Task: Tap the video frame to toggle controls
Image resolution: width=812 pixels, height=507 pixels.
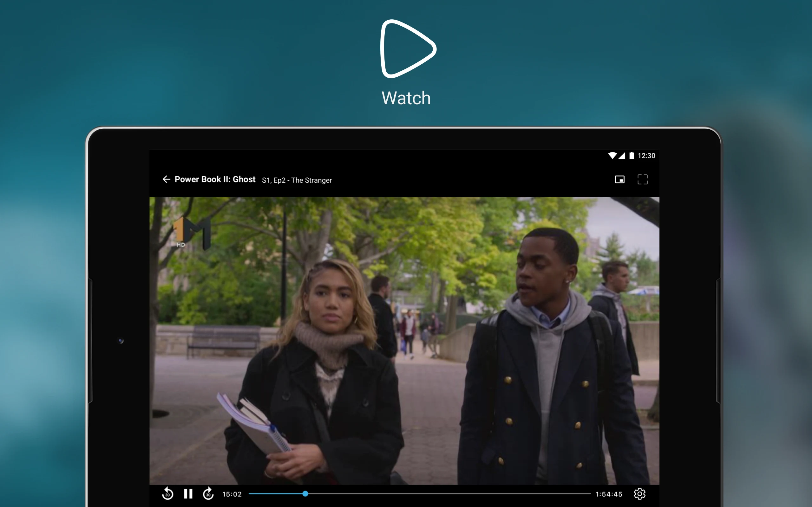Action: (404, 340)
